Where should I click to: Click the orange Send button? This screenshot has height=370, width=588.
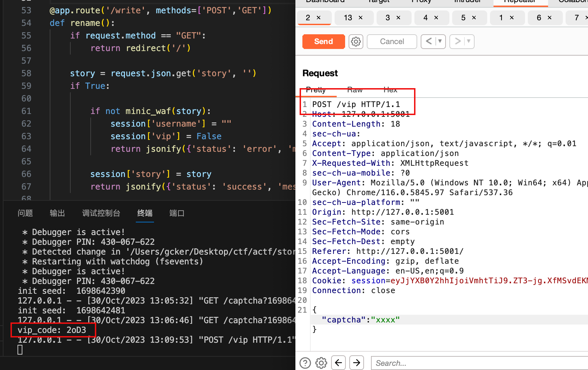pyautogui.click(x=323, y=42)
